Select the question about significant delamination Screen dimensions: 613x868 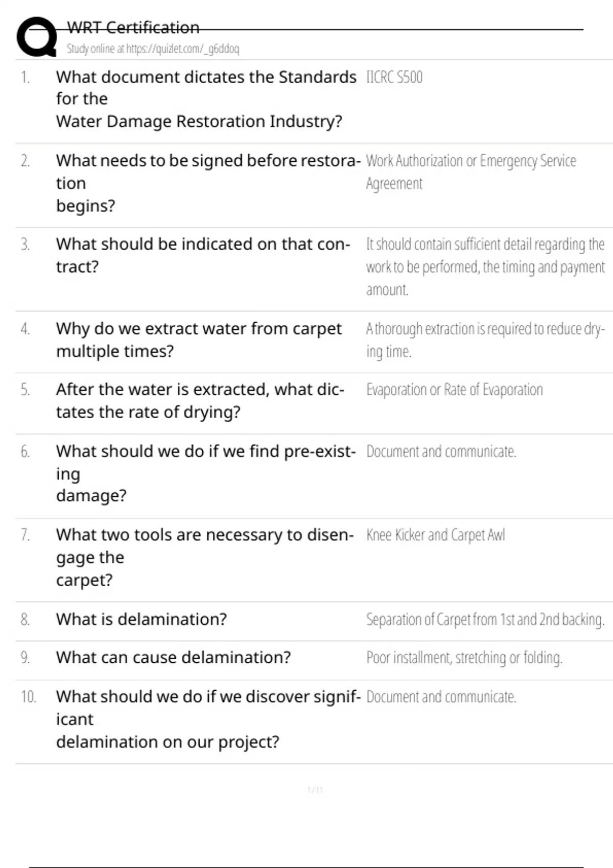[208, 719]
